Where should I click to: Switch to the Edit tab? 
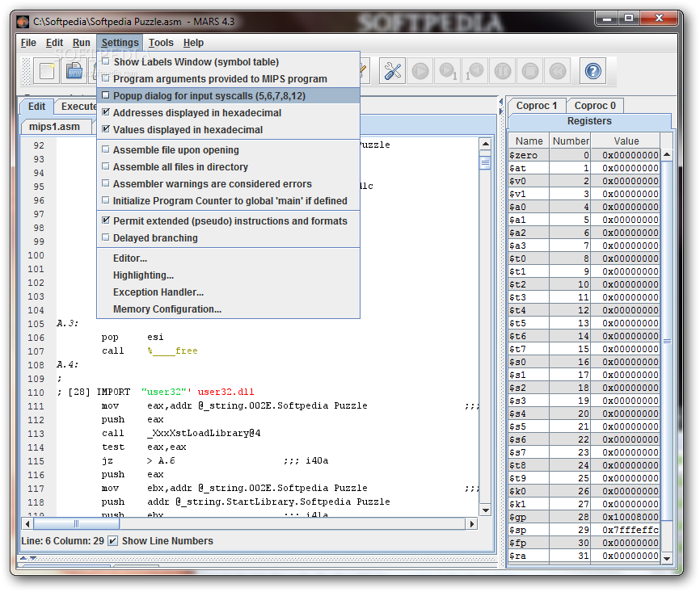coord(36,106)
